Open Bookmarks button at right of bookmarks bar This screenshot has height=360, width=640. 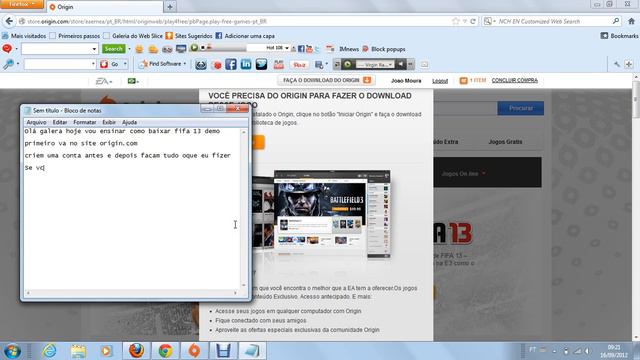(619, 36)
